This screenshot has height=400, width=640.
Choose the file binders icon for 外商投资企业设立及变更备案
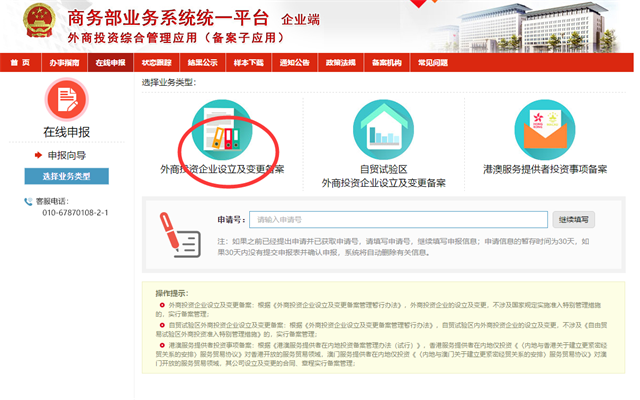click(222, 130)
